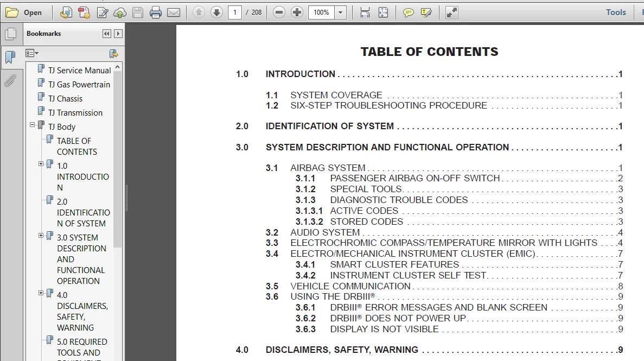Go to next page arrow
The height and width of the screenshot is (361, 644).
[x=216, y=12]
